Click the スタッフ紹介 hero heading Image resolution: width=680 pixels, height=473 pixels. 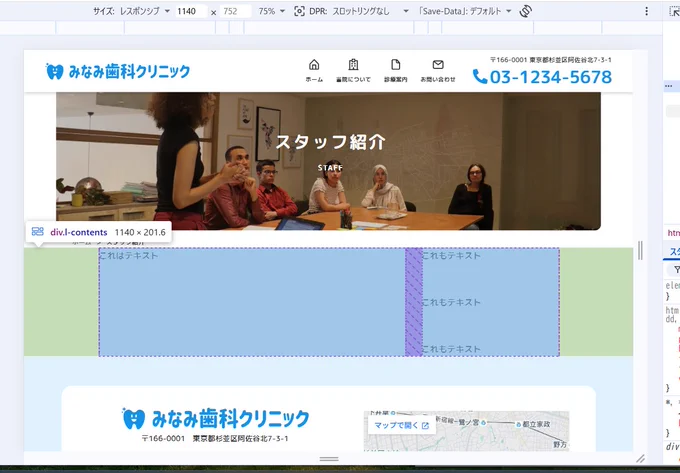pyautogui.click(x=330, y=142)
